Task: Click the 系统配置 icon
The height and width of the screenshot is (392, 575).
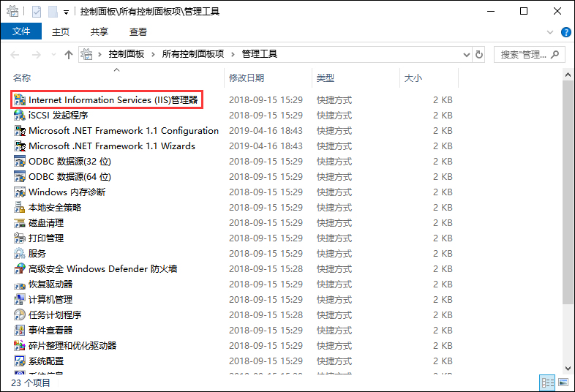Action: pos(20,361)
